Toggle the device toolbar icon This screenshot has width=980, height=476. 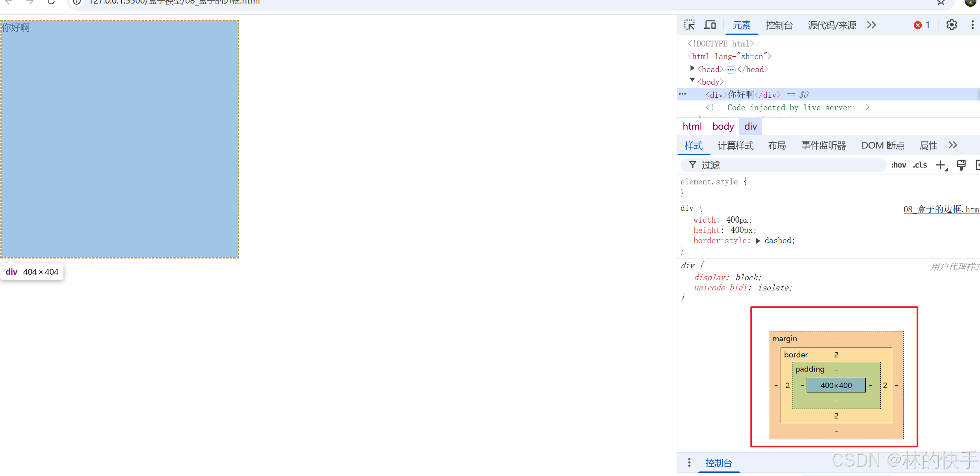(710, 25)
